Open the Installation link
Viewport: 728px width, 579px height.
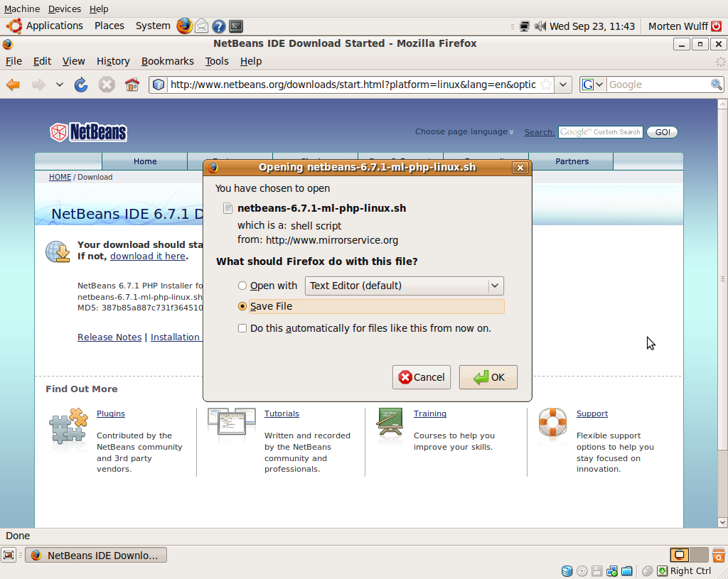(175, 337)
